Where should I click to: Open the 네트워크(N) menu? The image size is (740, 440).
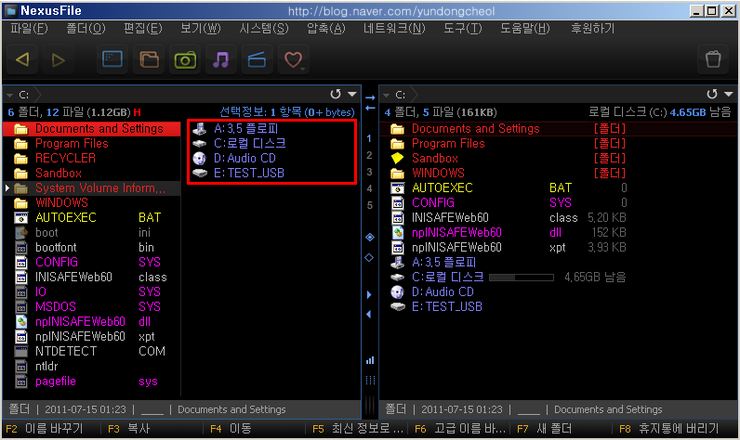click(394, 29)
